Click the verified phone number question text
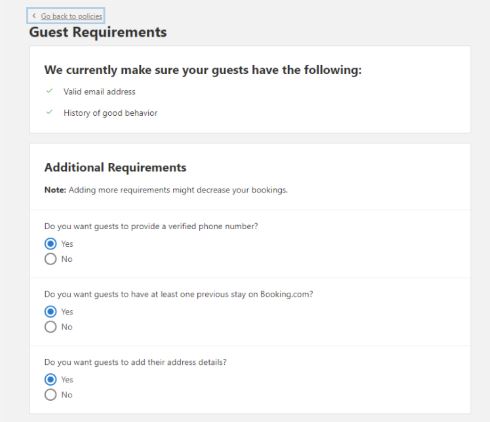 [x=151, y=226]
